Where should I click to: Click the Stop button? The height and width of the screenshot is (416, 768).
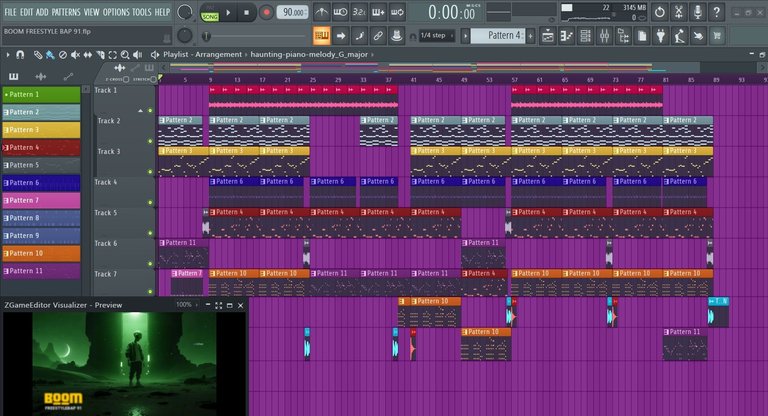pos(246,12)
